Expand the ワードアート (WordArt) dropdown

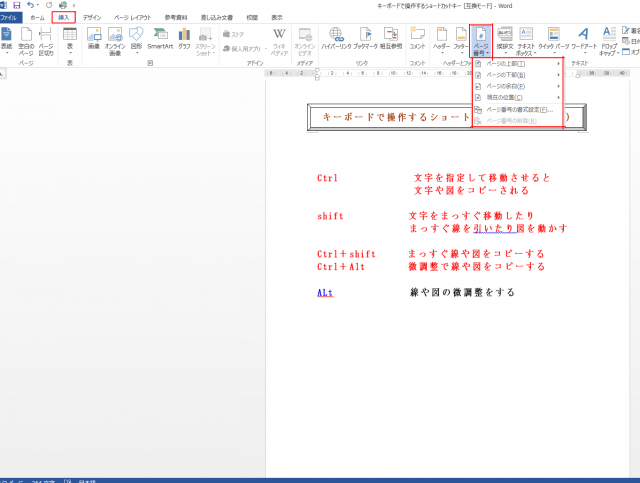[x=581, y=41]
